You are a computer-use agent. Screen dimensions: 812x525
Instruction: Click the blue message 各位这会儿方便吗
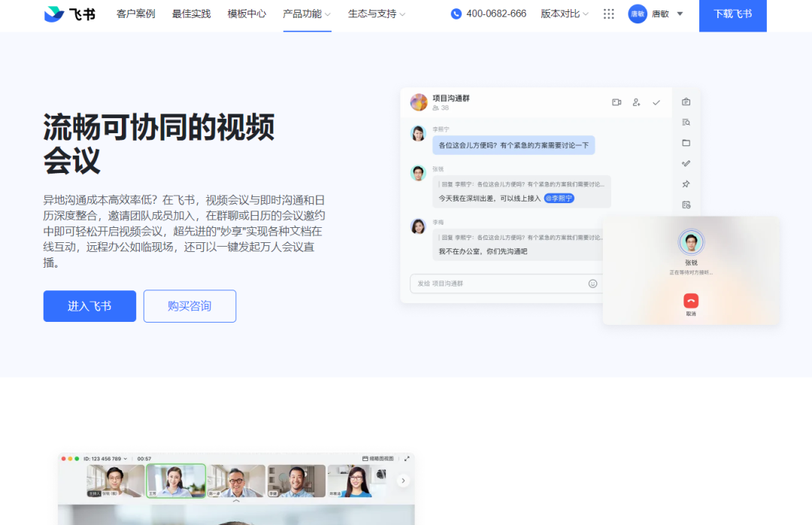[x=514, y=145]
